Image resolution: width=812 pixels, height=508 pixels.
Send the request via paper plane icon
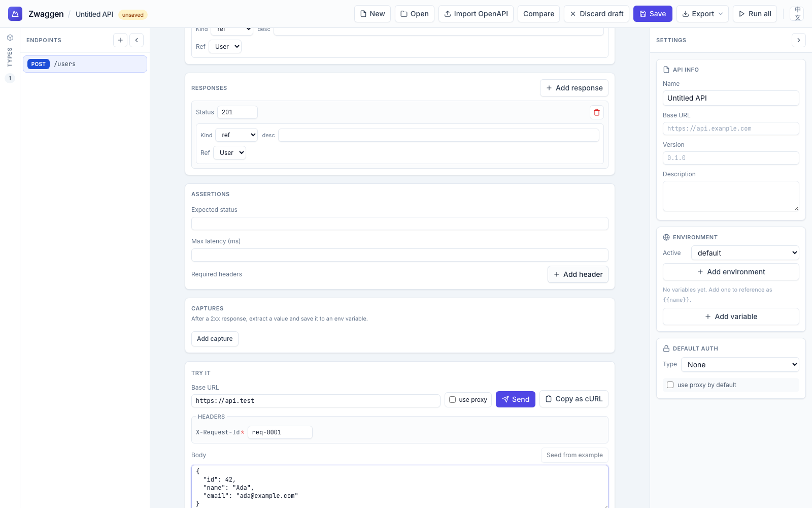pyautogui.click(x=515, y=399)
